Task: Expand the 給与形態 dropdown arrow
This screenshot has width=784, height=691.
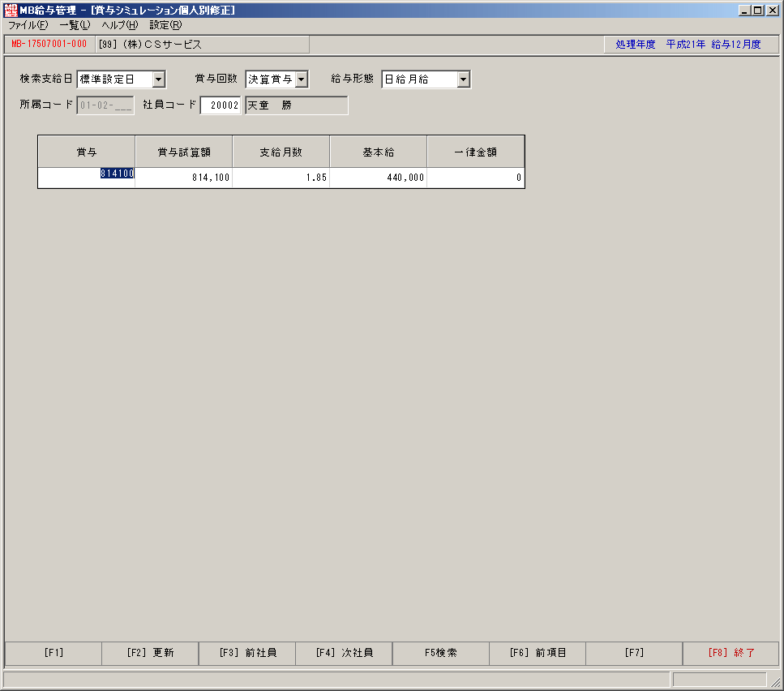Action: (464, 79)
